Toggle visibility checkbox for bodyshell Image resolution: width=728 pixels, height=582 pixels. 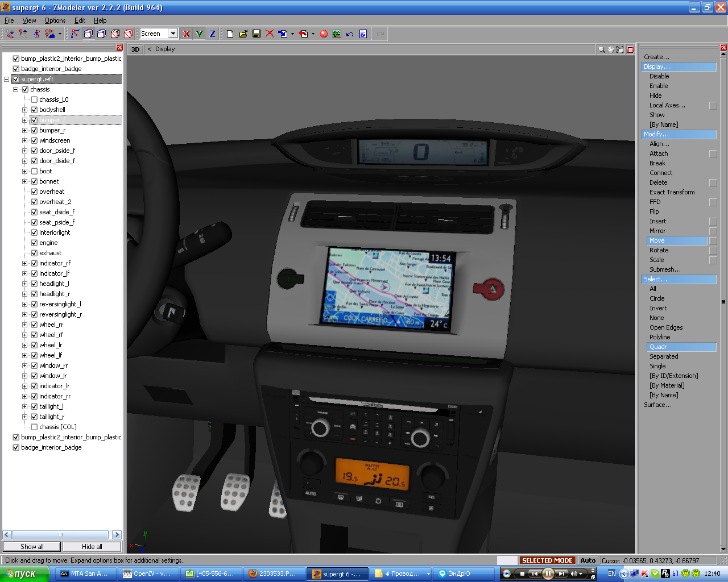[x=34, y=110]
